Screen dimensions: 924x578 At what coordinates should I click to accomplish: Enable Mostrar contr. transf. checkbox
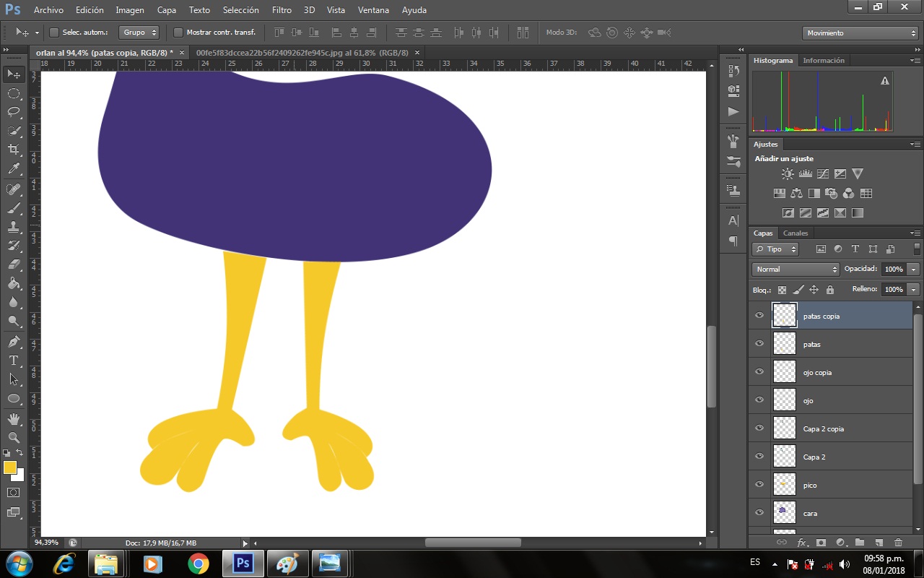pyautogui.click(x=178, y=33)
